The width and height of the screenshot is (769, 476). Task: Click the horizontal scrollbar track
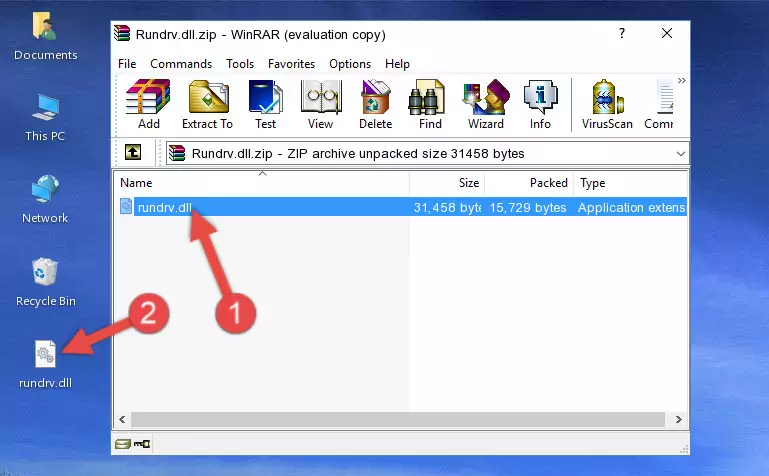pyautogui.click(x=398, y=419)
